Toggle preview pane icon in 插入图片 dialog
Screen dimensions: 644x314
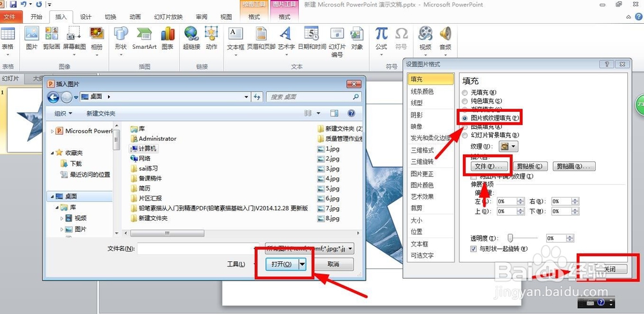(334, 113)
